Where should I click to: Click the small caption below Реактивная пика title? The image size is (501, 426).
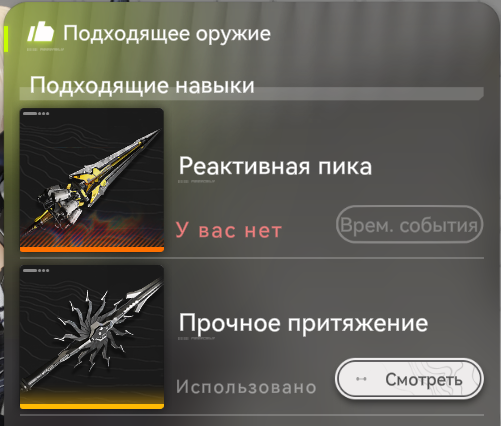[x=197, y=182]
